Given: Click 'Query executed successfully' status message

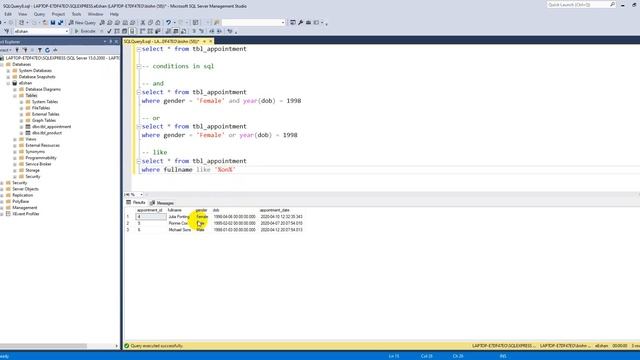Looking at the screenshot, I should (156, 346).
